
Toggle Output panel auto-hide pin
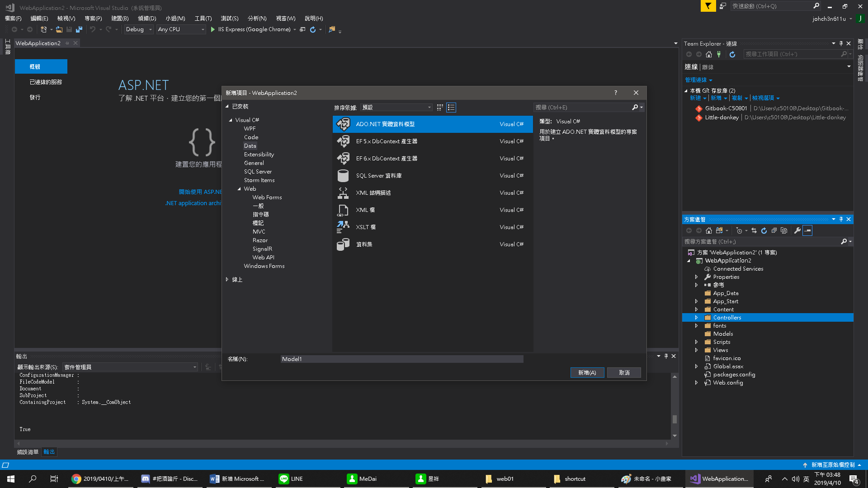click(666, 356)
